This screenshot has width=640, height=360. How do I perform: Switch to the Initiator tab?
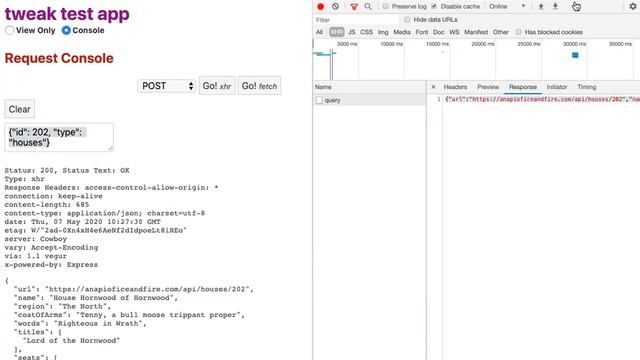[x=557, y=87]
